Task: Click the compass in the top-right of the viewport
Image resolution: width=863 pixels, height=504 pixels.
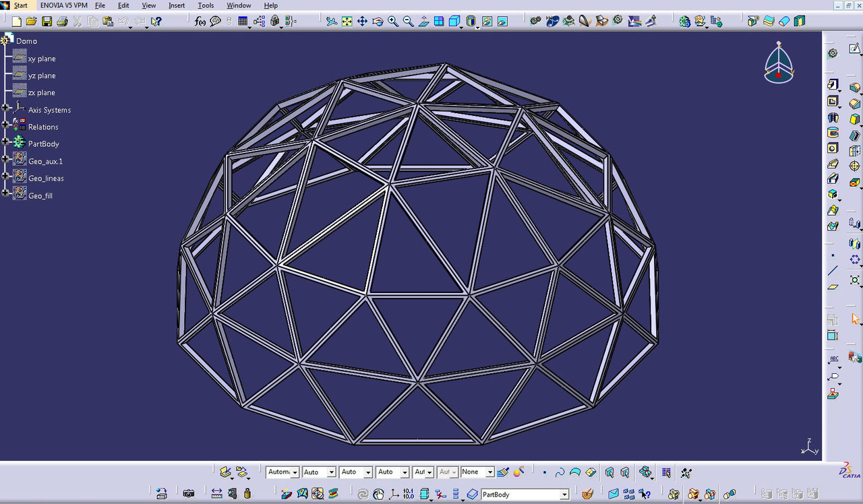Action: 779,64
